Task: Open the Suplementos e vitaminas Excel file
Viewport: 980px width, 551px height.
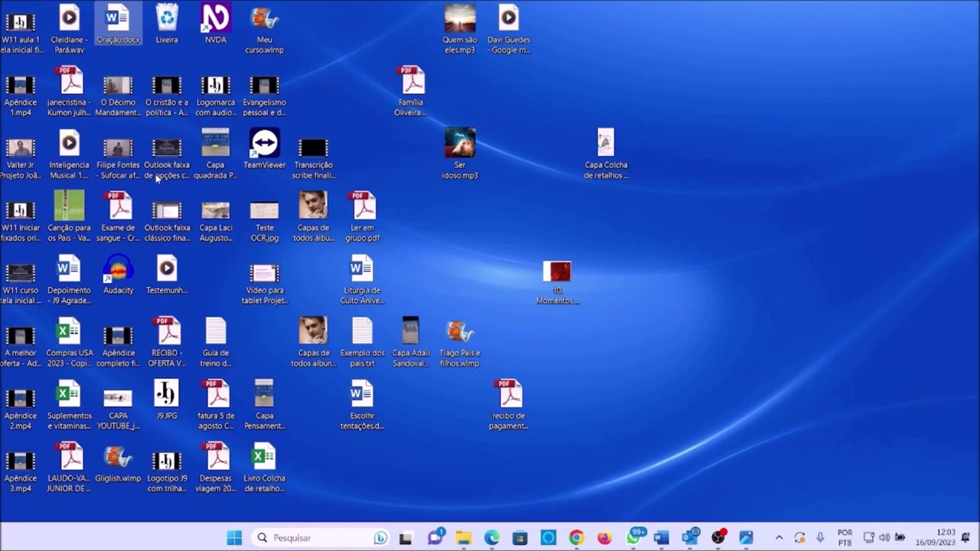Action: (x=69, y=406)
